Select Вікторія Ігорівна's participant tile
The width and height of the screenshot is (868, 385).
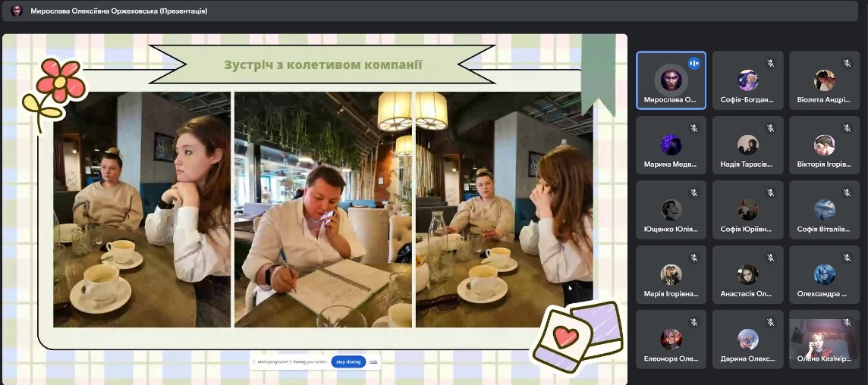pos(824,150)
